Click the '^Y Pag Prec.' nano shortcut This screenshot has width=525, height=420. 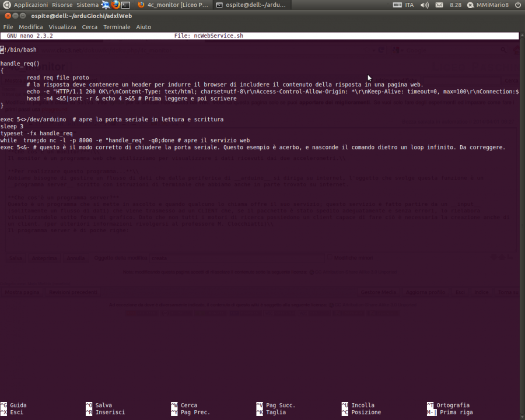(x=191, y=412)
